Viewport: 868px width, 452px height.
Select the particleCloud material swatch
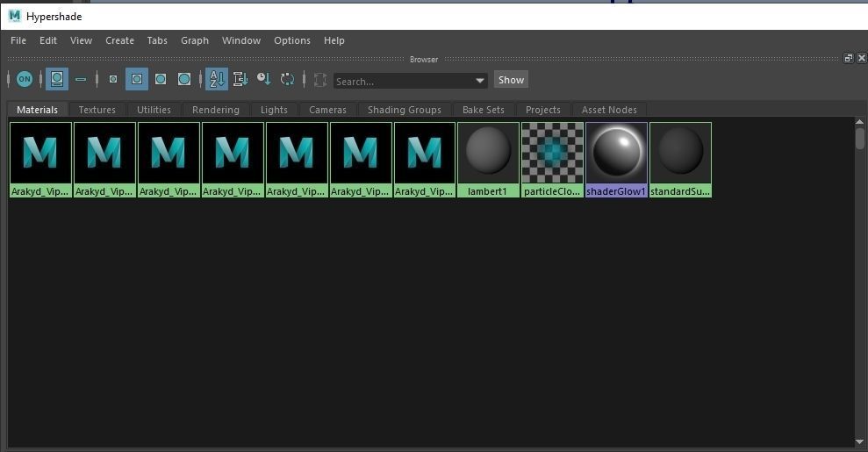(552, 160)
